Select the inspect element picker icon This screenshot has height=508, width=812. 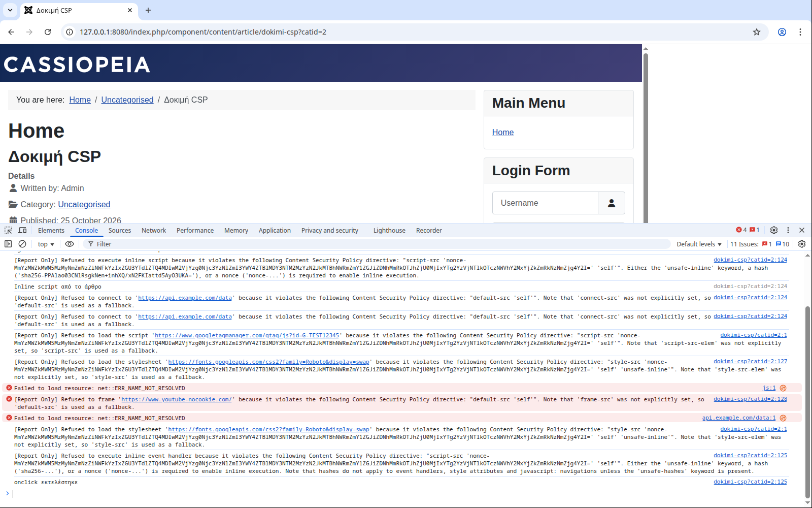click(x=8, y=230)
